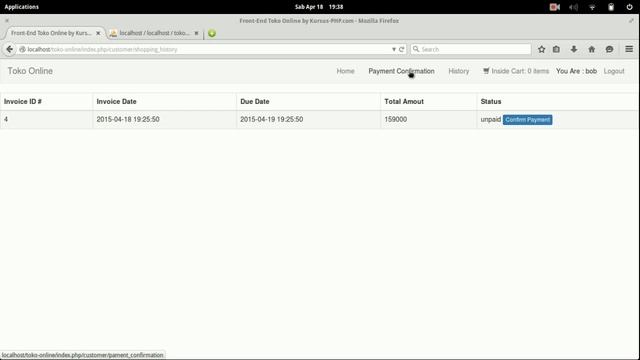Click the browser back arrow button
The width and height of the screenshot is (640, 360).
[9, 49]
